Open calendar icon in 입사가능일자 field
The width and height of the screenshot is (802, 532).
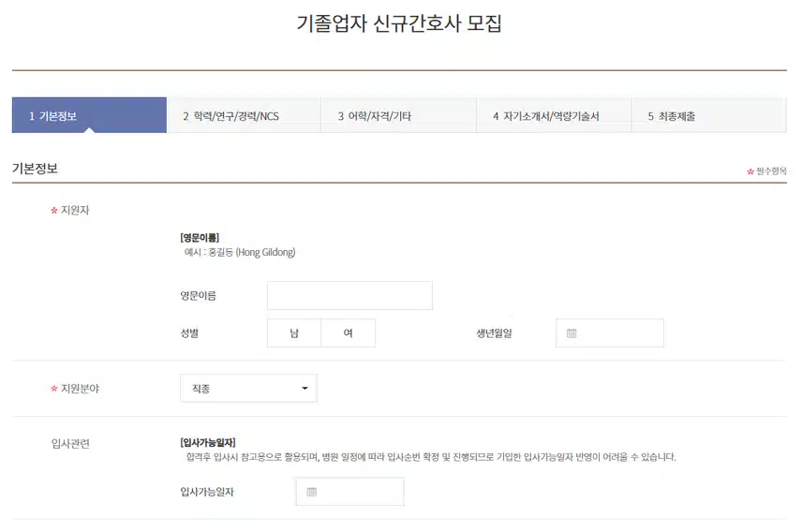(311, 492)
